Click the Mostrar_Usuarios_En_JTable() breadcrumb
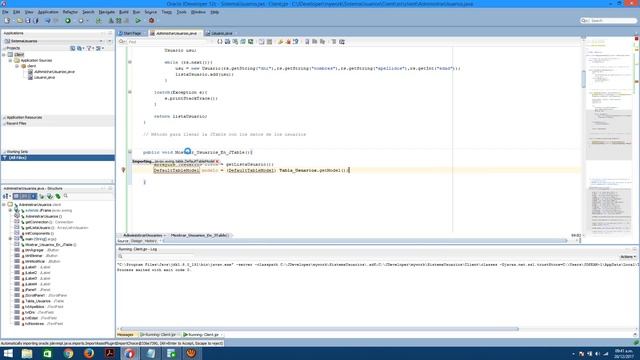This screenshot has height=360, width=640. (x=200, y=236)
